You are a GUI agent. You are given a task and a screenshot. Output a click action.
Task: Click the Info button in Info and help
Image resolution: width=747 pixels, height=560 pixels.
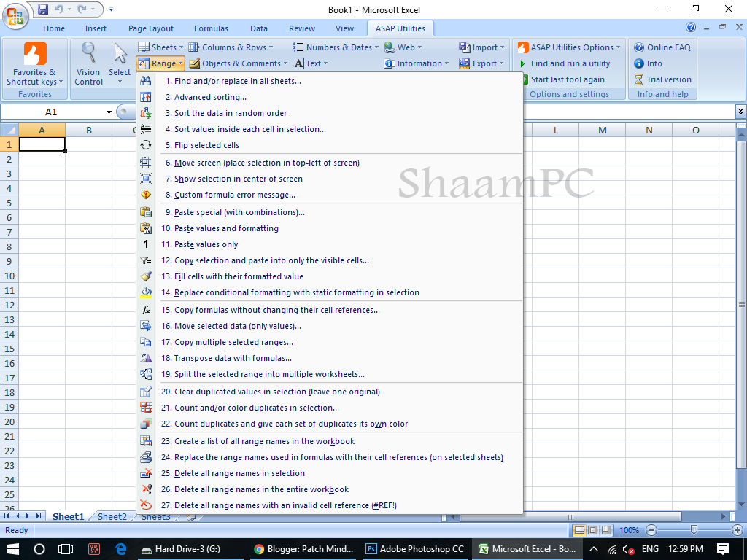click(648, 63)
